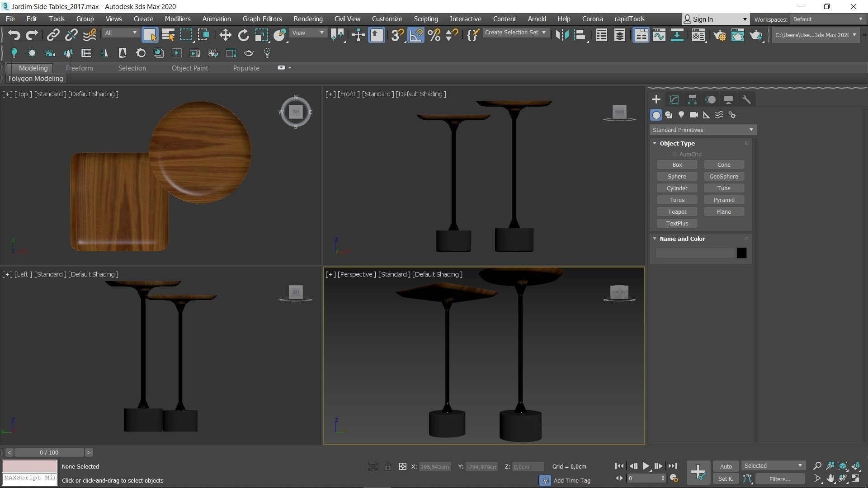Click the Render Setup icon
868x488 pixels.
coord(720,35)
